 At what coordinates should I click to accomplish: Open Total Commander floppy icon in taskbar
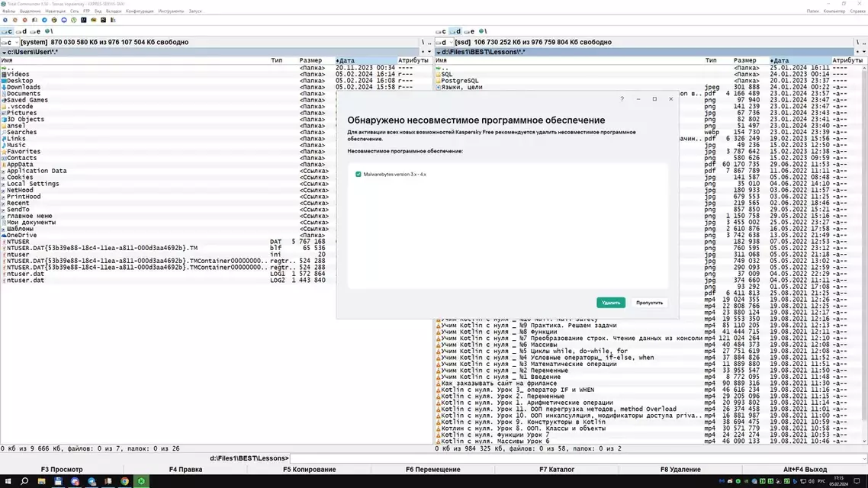(x=58, y=481)
